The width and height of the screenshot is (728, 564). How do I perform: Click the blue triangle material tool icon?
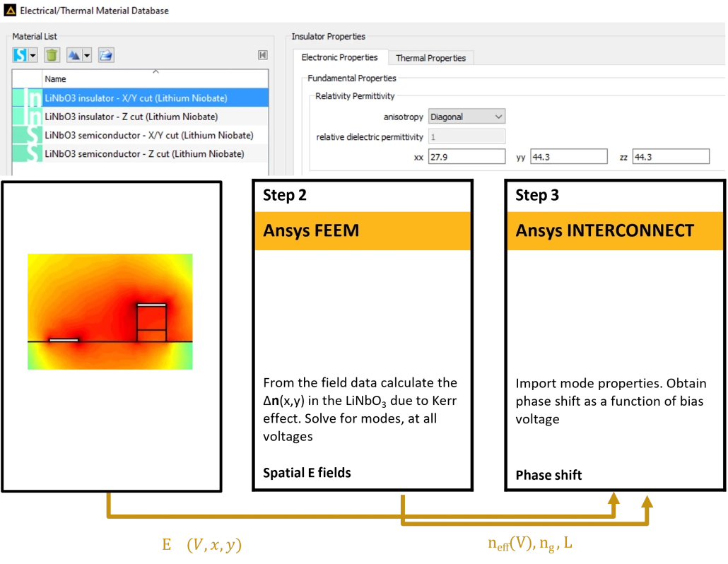[x=76, y=54]
